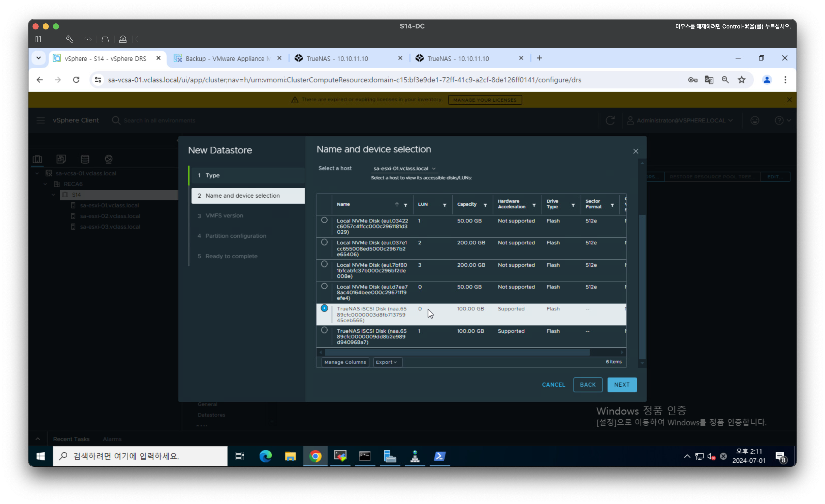Click the Drive Type filter icon
This screenshot has width=825, height=504.
[x=573, y=205]
